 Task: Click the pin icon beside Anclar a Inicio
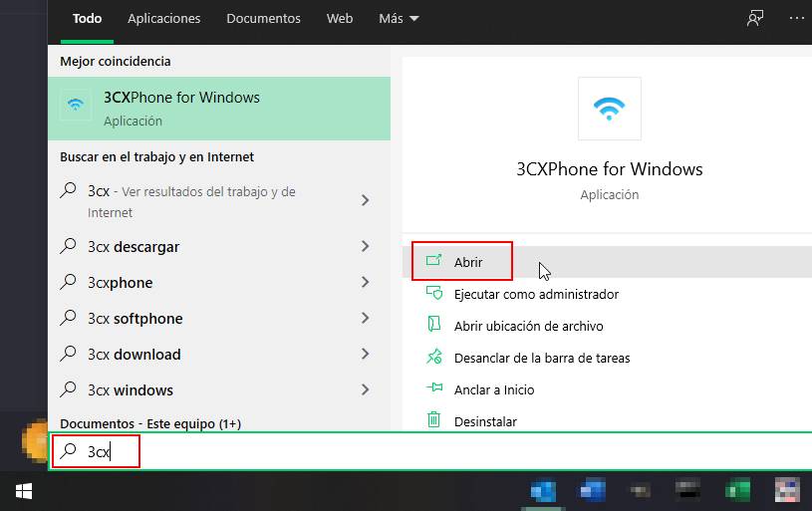434,387
